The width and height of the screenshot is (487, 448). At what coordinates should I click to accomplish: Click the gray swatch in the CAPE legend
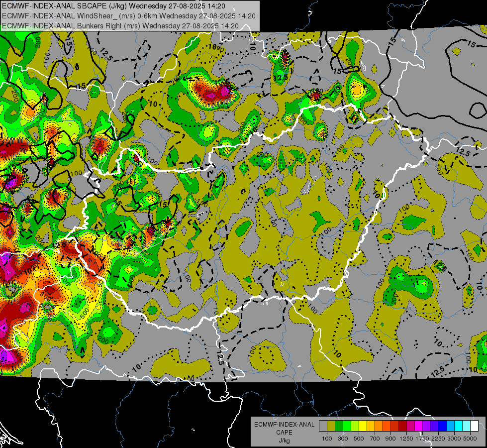point(323,426)
